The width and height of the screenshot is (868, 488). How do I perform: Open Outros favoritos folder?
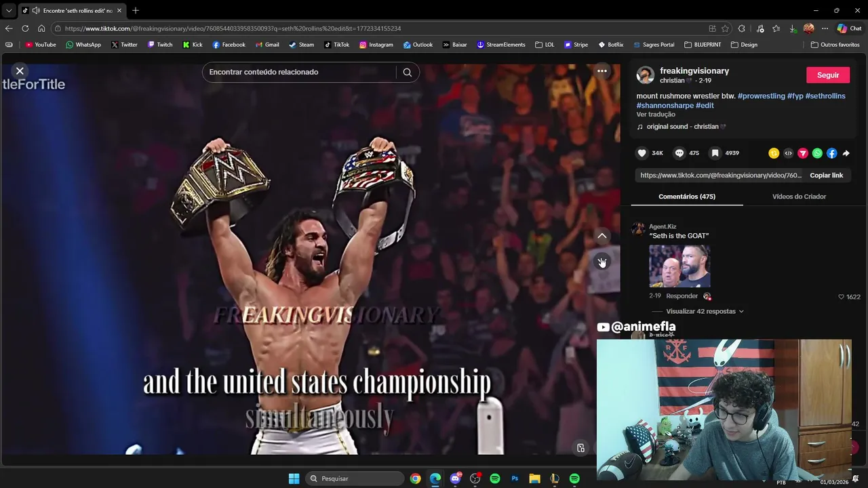[835, 45]
